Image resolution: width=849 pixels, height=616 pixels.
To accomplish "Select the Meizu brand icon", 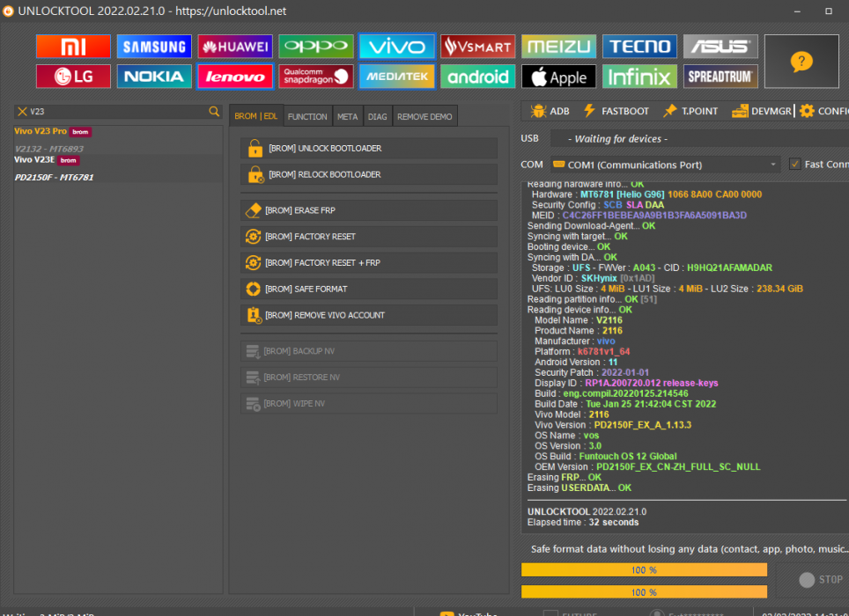I will point(558,47).
